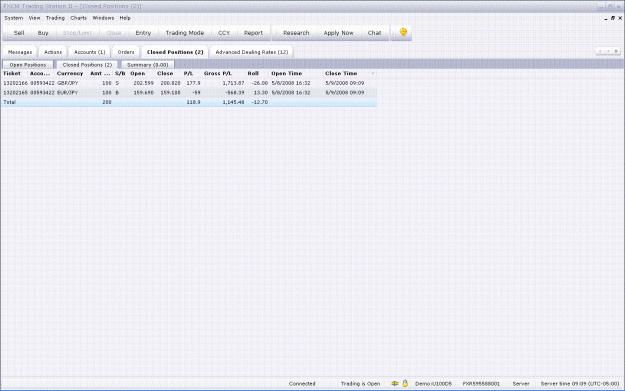
Task: Click the Sell toolbar button
Action: (x=19, y=33)
